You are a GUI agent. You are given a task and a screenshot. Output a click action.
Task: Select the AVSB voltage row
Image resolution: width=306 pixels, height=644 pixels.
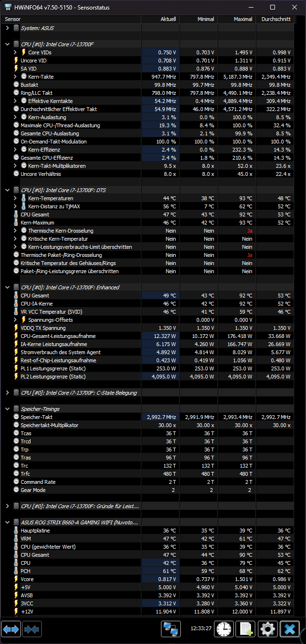[x=148, y=595]
